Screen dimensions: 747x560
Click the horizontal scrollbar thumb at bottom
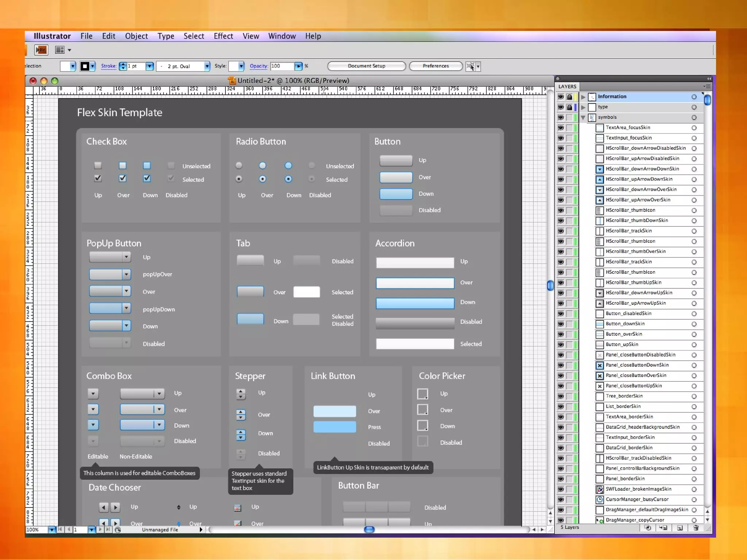369,530
